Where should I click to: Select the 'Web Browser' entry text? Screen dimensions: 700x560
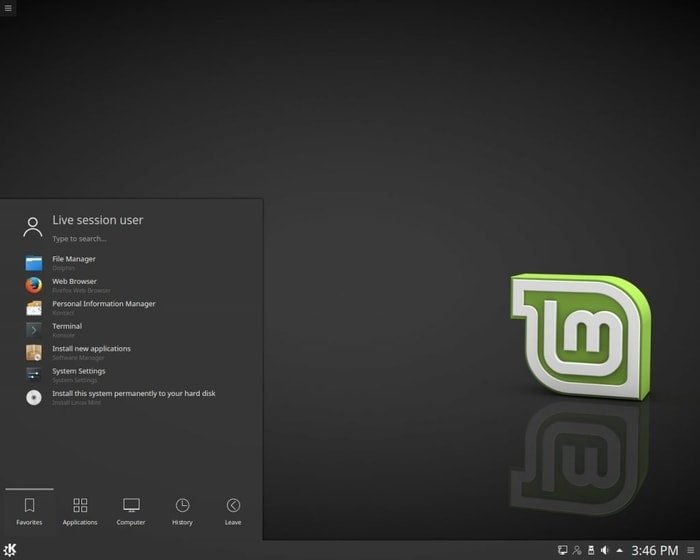tap(74, 281)
